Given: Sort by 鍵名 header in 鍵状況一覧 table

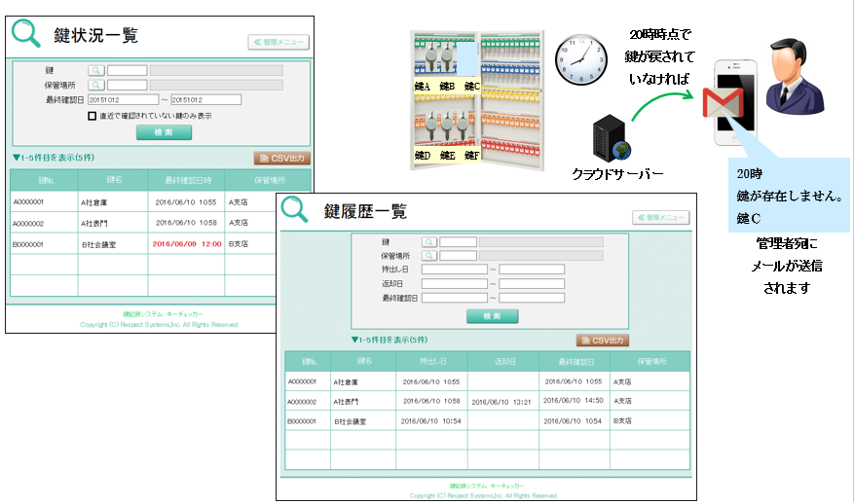Looking at the screenshot, I should click(113, 180).
